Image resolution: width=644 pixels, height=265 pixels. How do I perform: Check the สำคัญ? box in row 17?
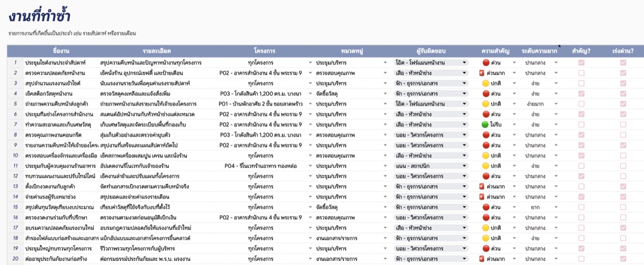click(x=581, y=227)
